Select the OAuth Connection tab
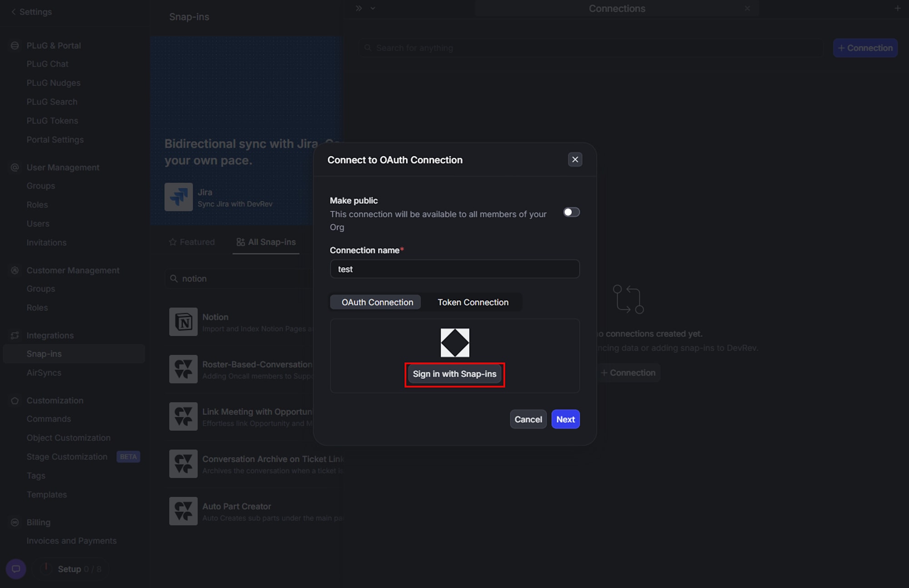Image resolution: width=909 pixels, height=588 pixels. pos(377,302)
